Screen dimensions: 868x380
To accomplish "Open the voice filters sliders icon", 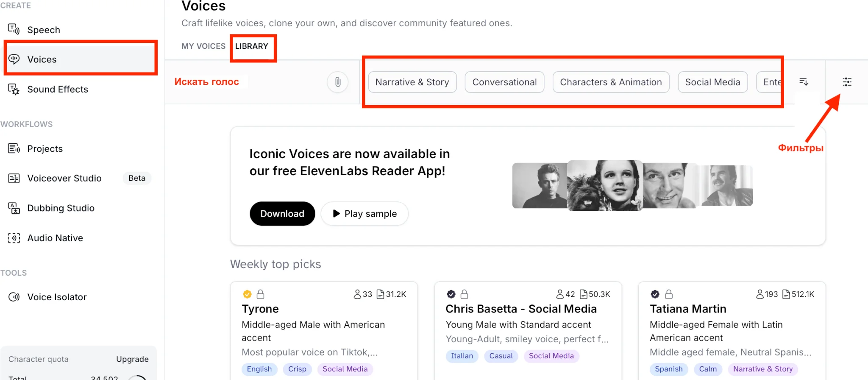I will pyautogui.click(x=847, y=82).
